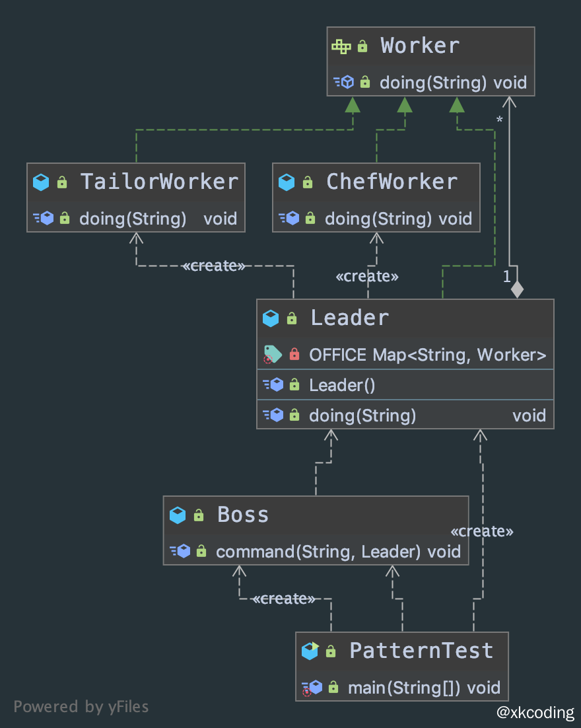This screenshot has height=728, width=581.
Task: Select the Leader class icon
Action: pos(271,318)
